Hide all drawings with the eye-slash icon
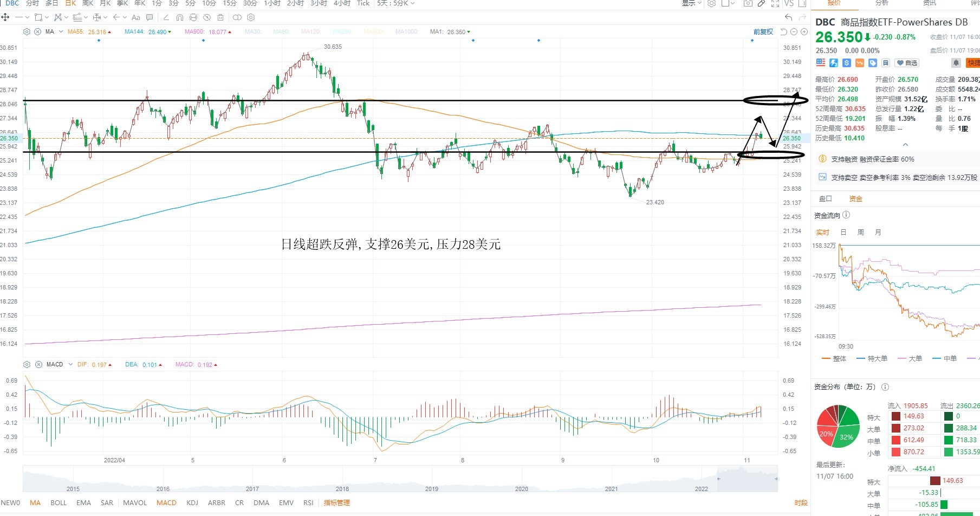980x516 pixels. 207,17
